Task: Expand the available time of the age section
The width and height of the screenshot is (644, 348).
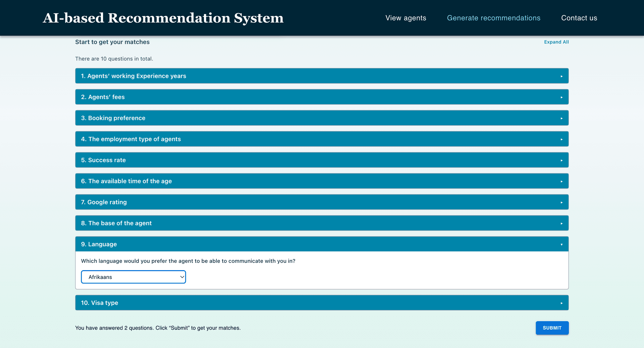Action: [x=321, y=181]
